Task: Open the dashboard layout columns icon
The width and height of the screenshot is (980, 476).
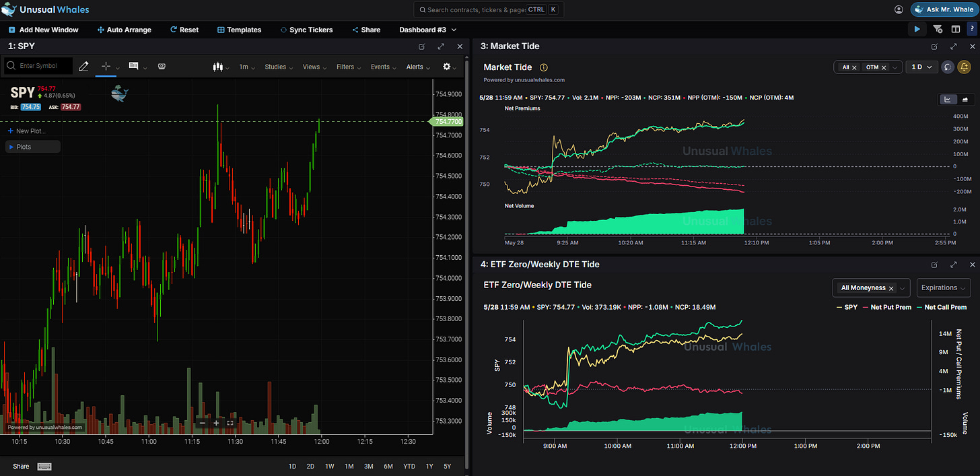Action: click(955, 30)
